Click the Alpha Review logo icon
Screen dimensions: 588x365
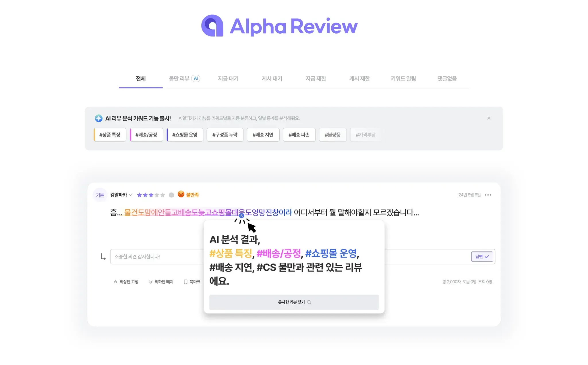212,26
